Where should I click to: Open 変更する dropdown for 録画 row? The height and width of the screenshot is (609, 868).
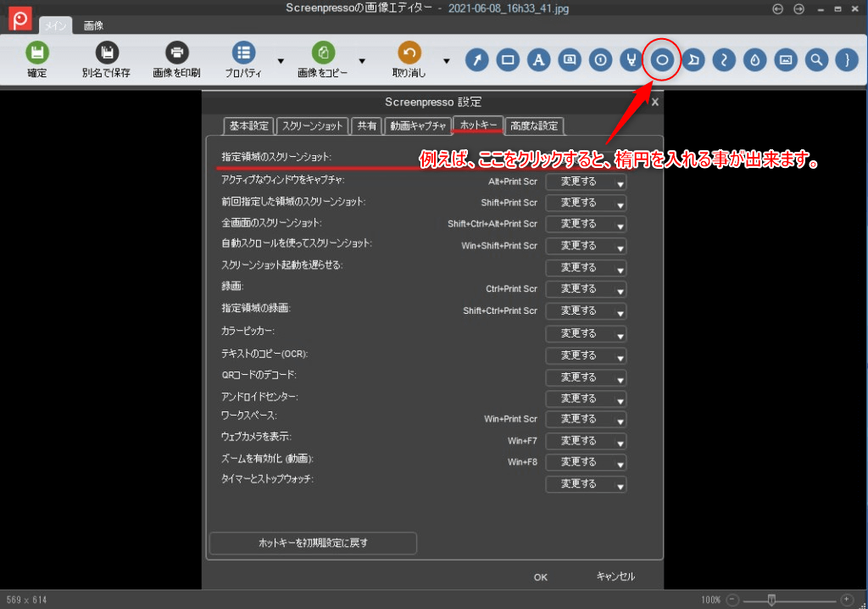click(x=586, y=288)
